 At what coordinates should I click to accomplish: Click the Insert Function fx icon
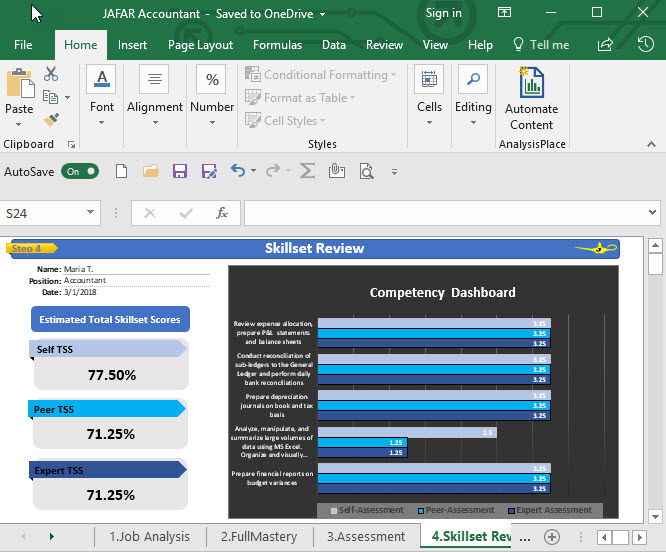coord(222,213)
